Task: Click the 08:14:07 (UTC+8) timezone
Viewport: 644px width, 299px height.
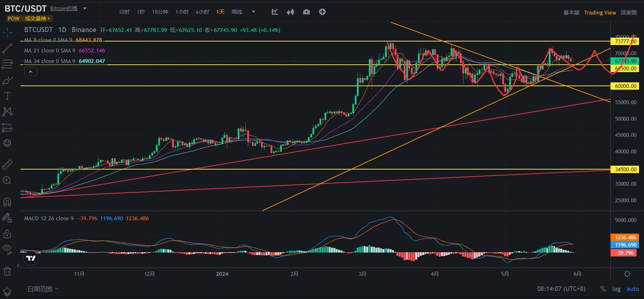Action: click(x=561, y=289)
